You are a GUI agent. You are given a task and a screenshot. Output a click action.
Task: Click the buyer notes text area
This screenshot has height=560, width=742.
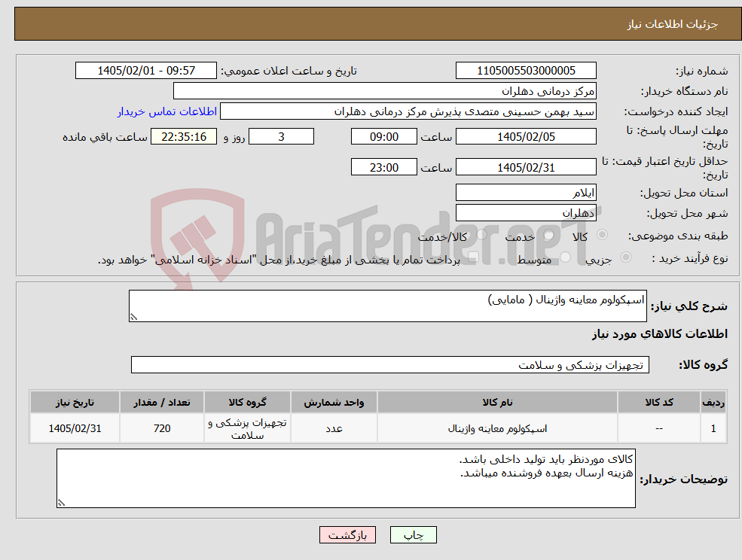[346, 478]
